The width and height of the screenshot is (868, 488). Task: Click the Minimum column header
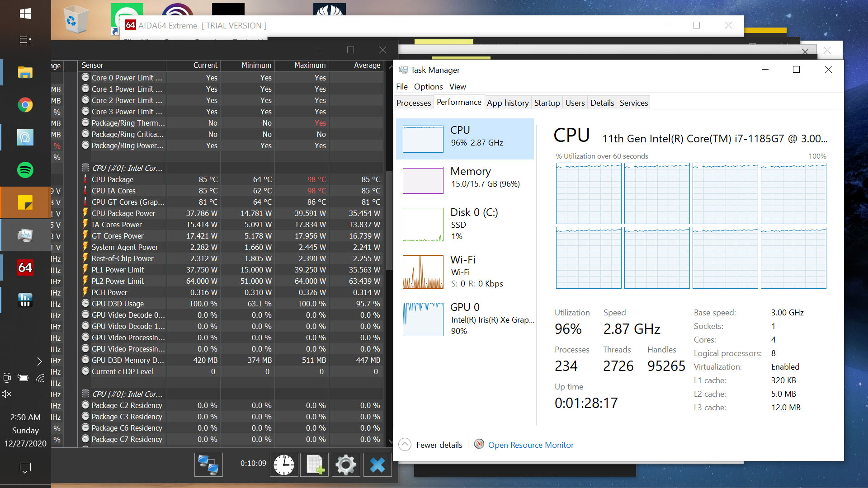(x=248, y=65)
